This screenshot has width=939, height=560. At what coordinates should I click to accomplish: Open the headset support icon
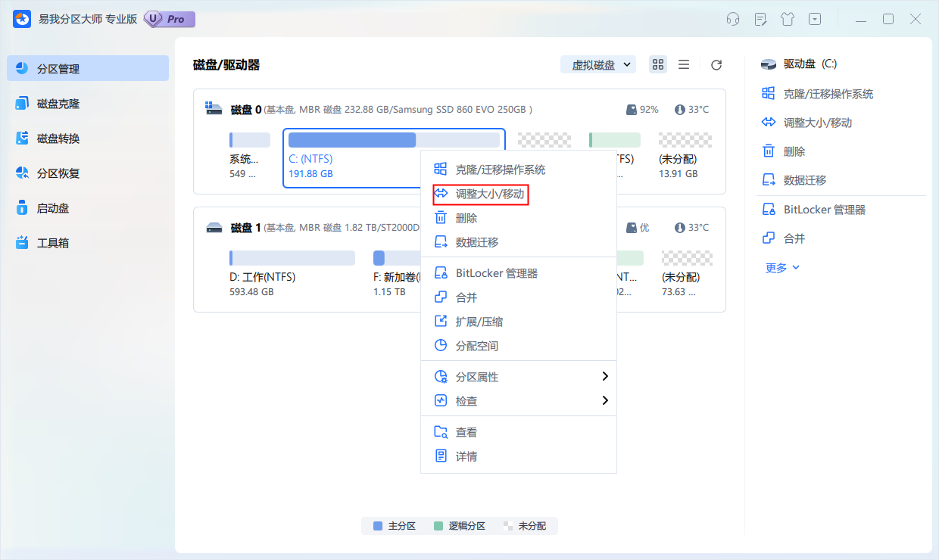732,19
